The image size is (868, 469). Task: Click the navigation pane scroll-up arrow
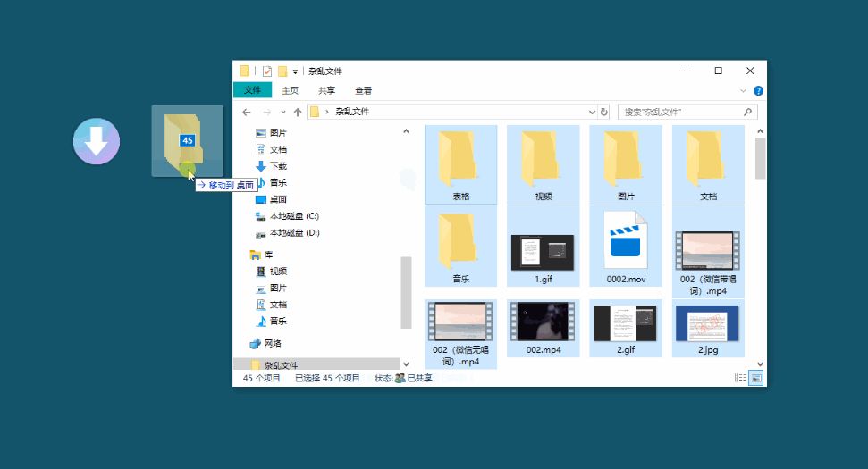(x=406, y=131)
